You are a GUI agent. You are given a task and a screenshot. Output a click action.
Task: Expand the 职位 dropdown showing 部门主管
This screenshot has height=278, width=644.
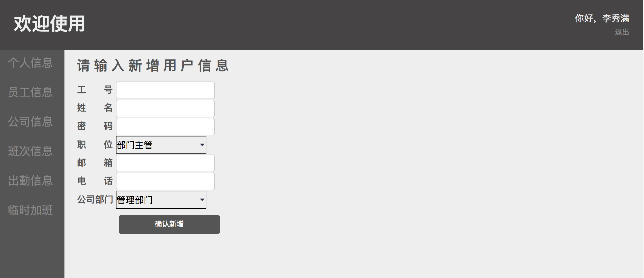(x=161, y=145)
